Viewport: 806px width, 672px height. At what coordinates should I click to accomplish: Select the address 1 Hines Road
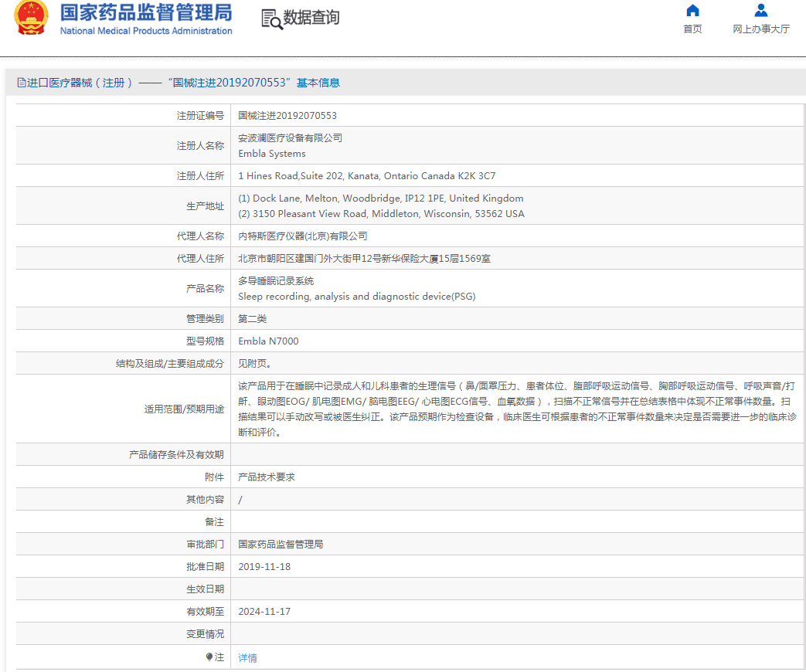click(366, 175)
